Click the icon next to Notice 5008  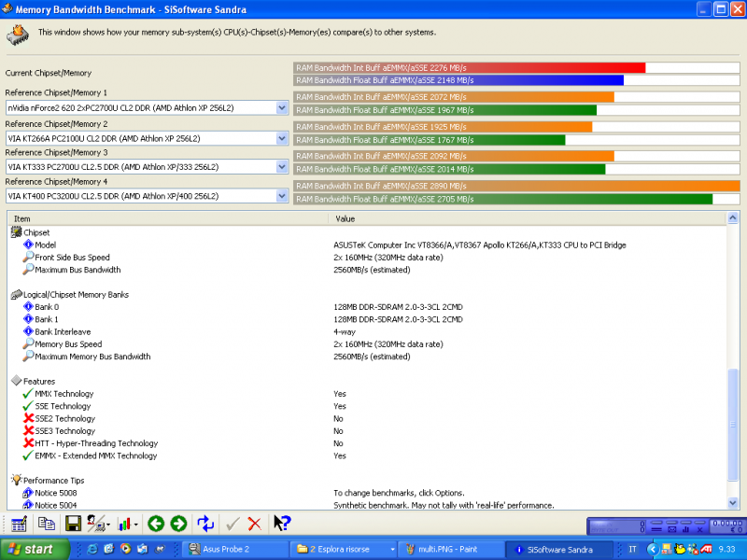point(28,493)
